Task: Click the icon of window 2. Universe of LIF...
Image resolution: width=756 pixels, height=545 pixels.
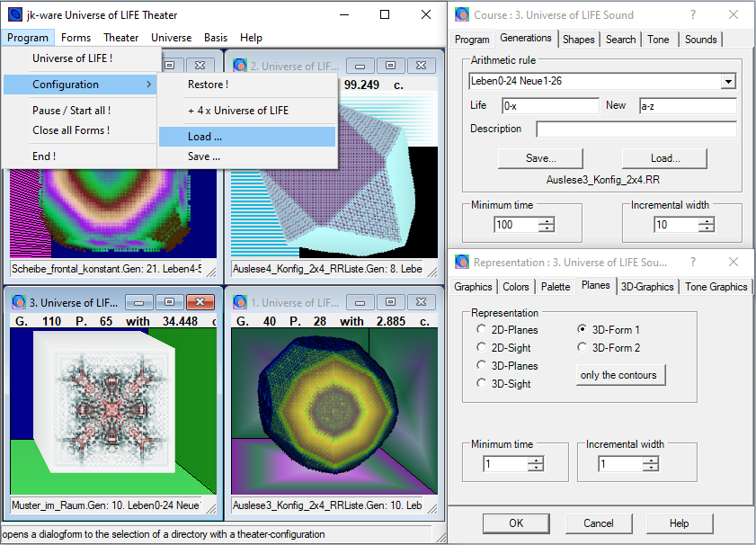Action: coord(240,66)
